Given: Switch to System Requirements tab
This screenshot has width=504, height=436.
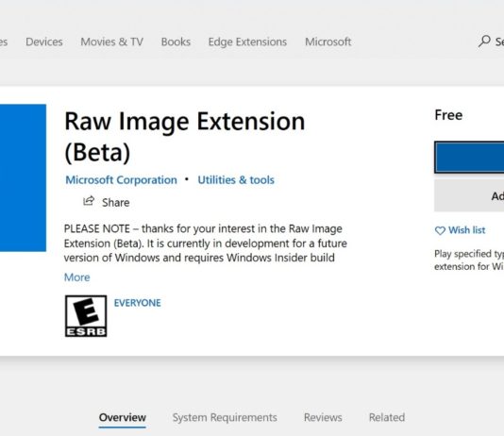Looking at the screenshot, I should click(x=225, y=417).
